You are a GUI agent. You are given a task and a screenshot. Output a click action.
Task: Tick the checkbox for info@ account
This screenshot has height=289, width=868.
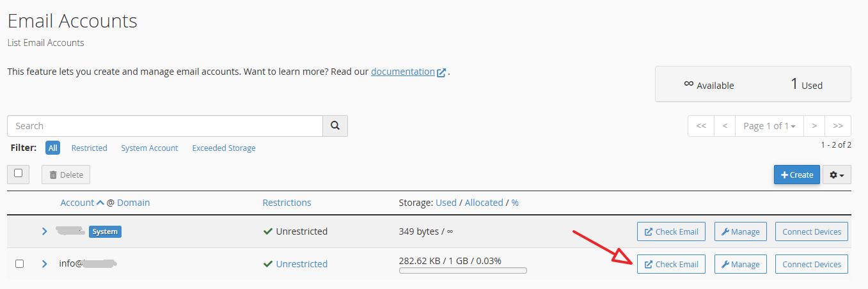19,263
